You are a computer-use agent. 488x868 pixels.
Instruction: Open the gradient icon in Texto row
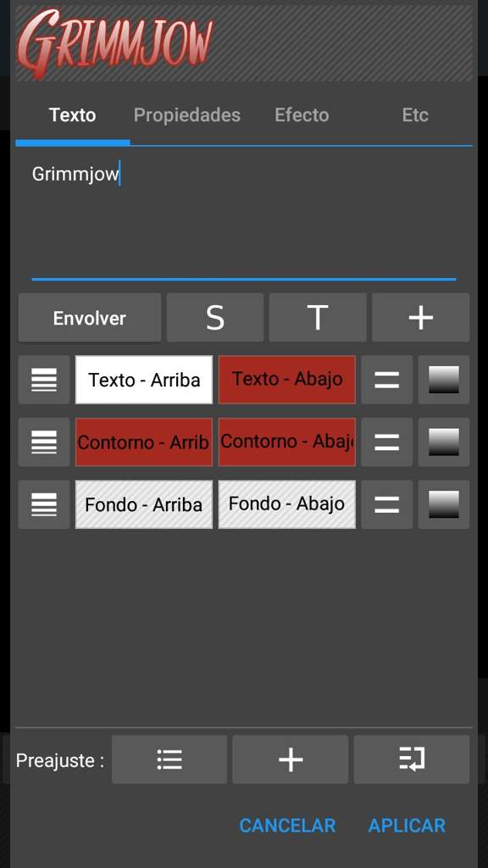pyautogui.click(x=444, y=380)
